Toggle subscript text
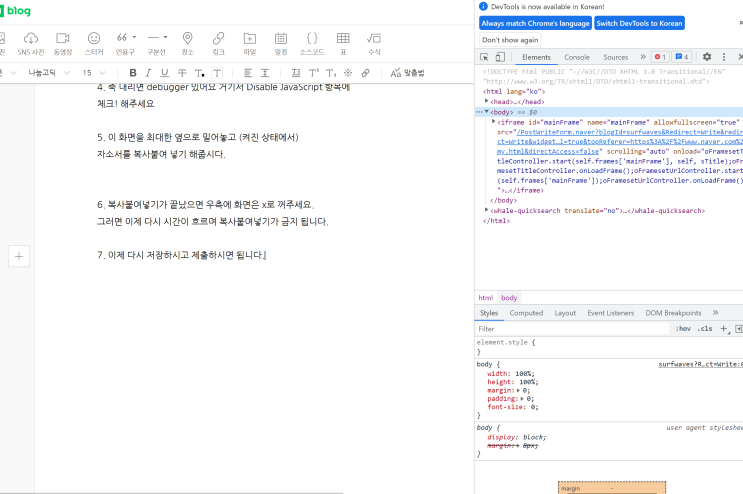Viewport: 743px width, 494px height. point(331,72)
